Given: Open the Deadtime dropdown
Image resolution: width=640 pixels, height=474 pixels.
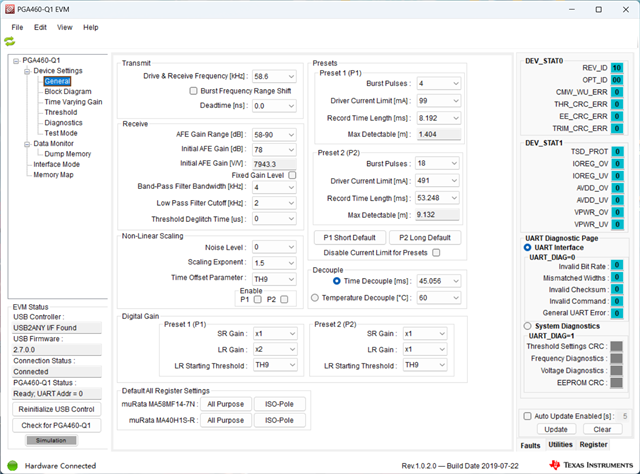Looking at the screenshot, I should tap(274, 106).
